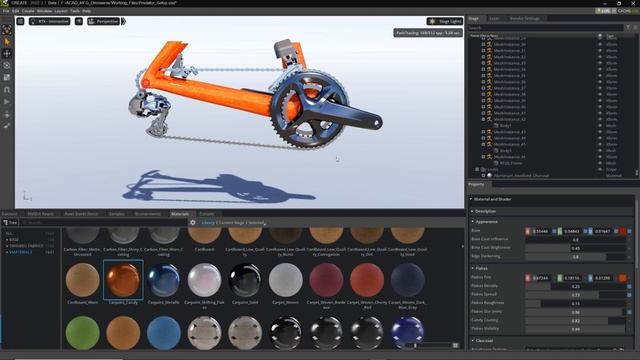The height and width of the screenshot is (360, 640).
Task: Click the Base color swatch in Appearance
Action: point(623,231)
